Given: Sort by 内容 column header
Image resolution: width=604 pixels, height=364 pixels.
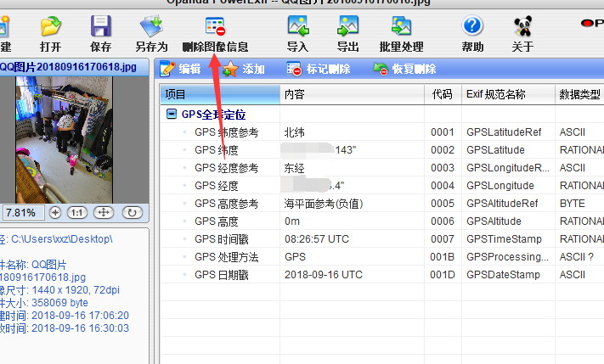Looking at the screenshot, I should pos(352,94).
